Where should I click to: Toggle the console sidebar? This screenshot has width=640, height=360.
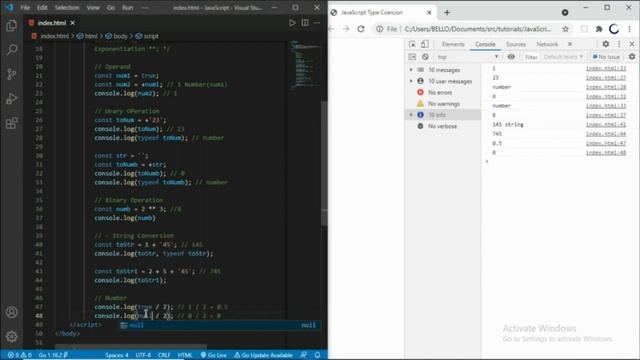click(412, 57)
